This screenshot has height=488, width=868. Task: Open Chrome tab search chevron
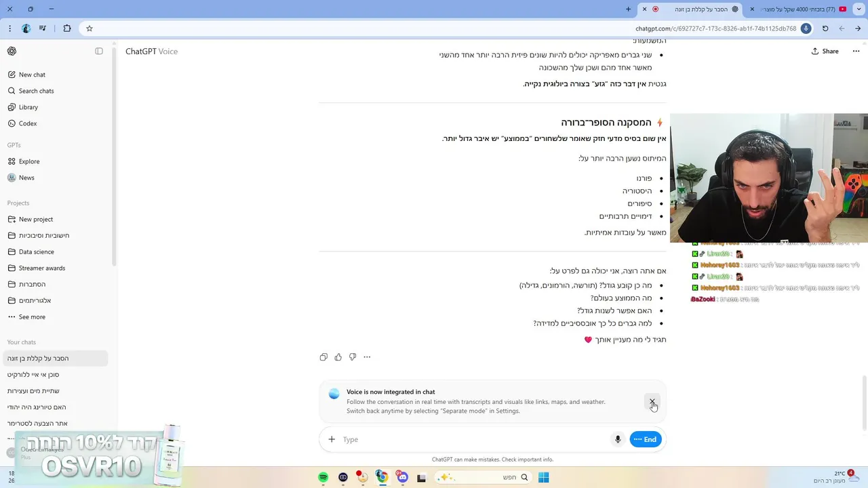click(x=859, y=9)
